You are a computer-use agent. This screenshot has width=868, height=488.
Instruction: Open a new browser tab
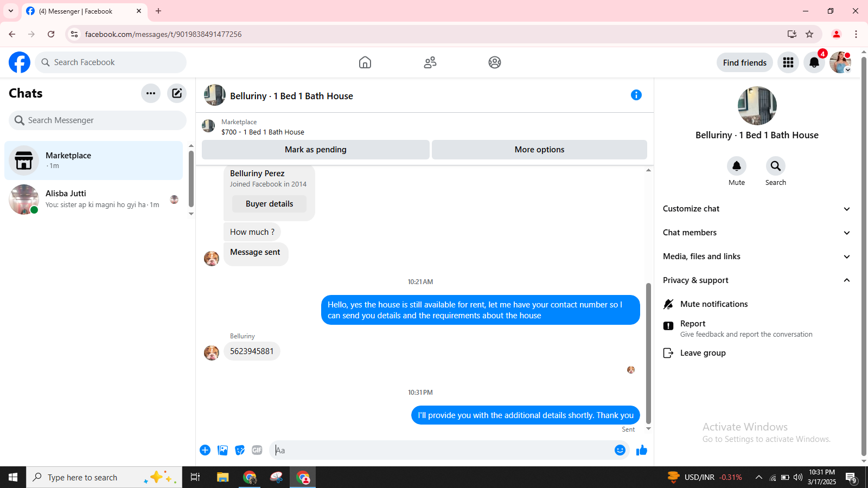[158, 11]
